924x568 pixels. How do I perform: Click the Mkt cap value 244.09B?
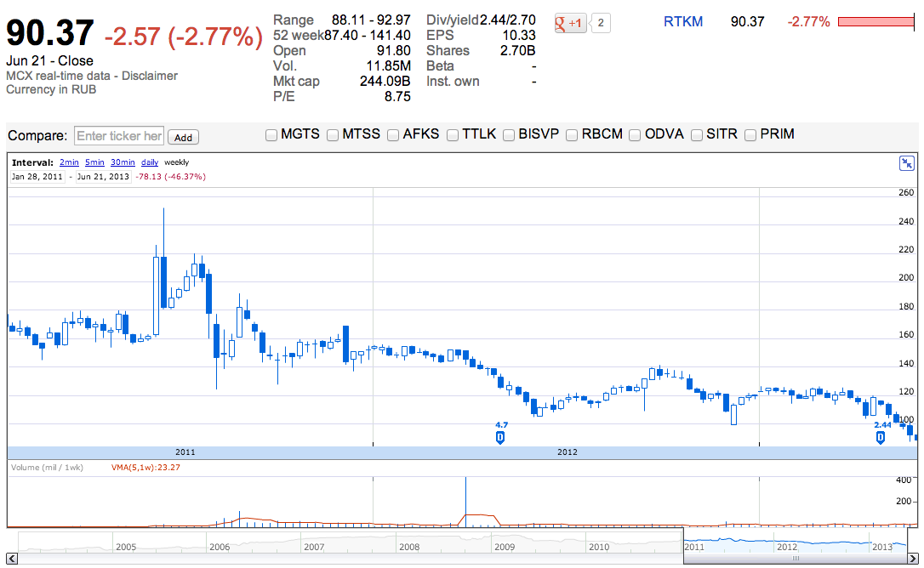(x=385, y=82)
